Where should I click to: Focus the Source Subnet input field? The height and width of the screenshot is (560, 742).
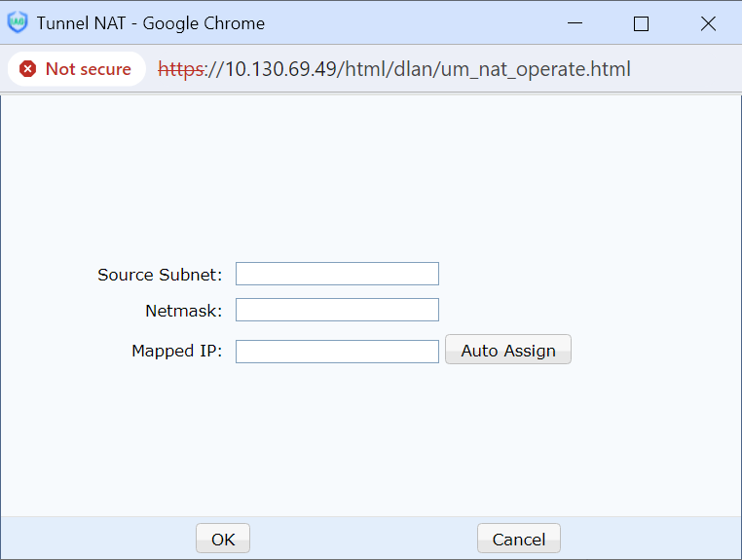(x=337, y=274)
